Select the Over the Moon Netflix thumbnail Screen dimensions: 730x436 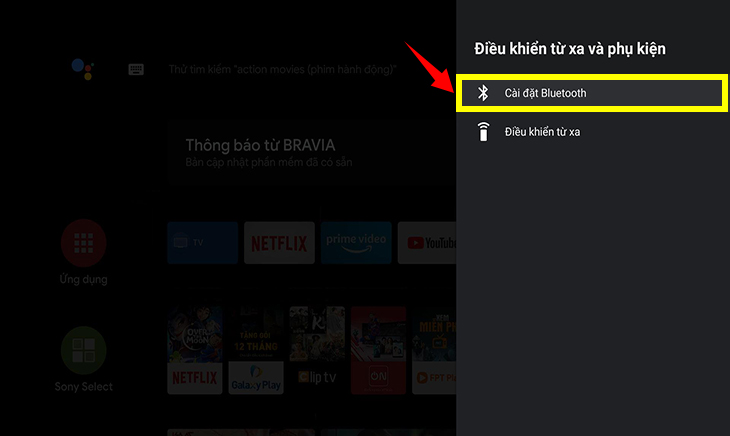click(x=195, y=350)
